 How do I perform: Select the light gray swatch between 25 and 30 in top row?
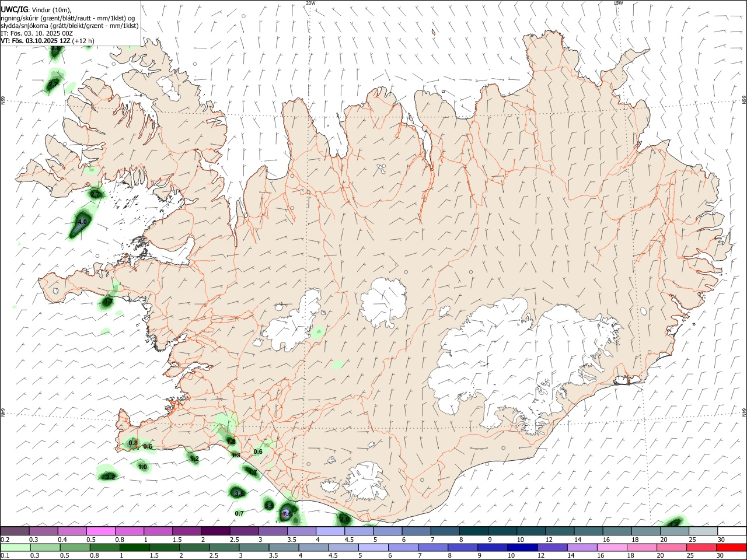(703, 531)
